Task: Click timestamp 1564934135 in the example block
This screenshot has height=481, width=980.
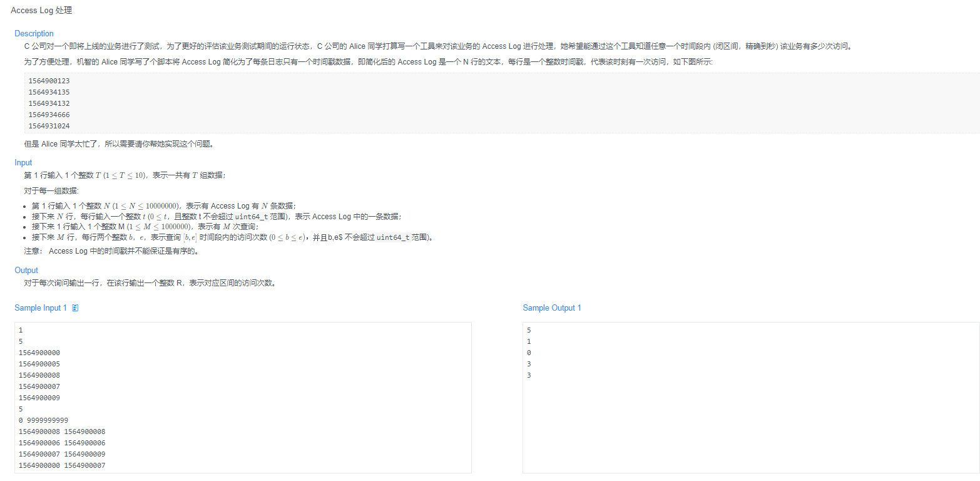Action: 49,92
